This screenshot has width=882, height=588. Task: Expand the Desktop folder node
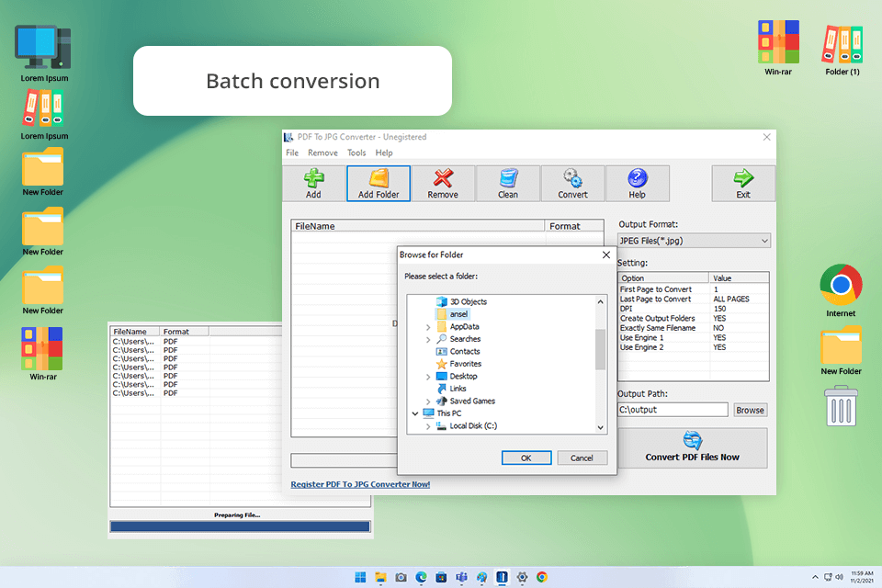(428, 377)
